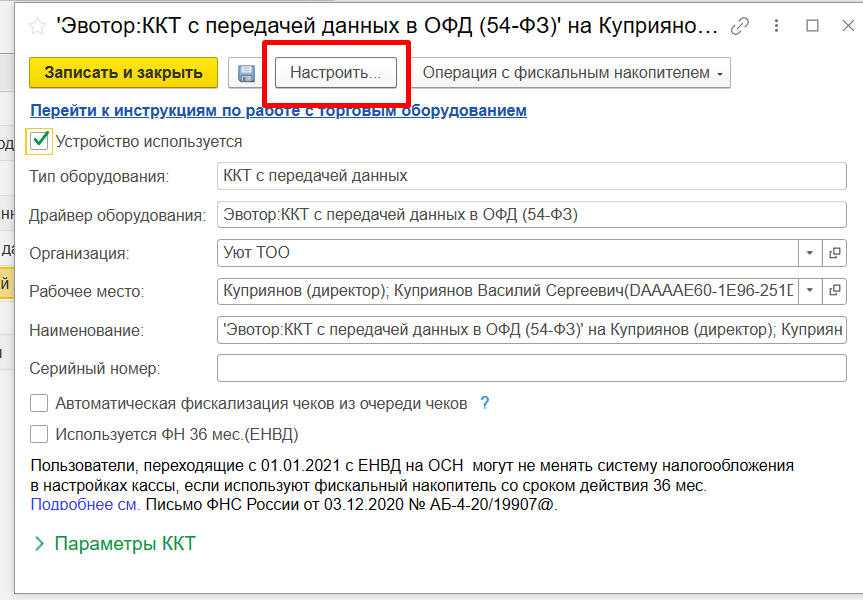Expand the Параметры ККТ section
Image resolution: width=863 pixels, height=600 pixels.
coord(115,544)
